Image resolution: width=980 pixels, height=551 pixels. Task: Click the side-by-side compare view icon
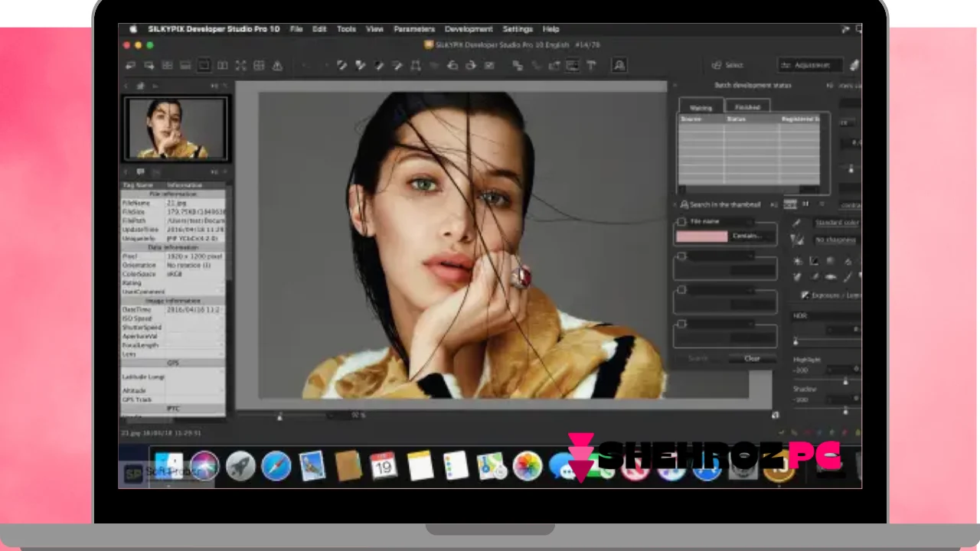tap(222, 66)
